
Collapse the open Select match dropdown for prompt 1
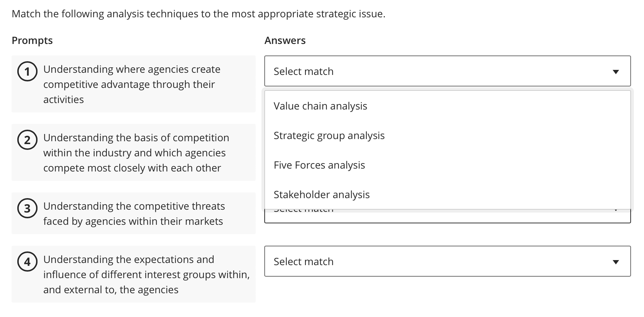pyautogui.click(x=447, y=71)
